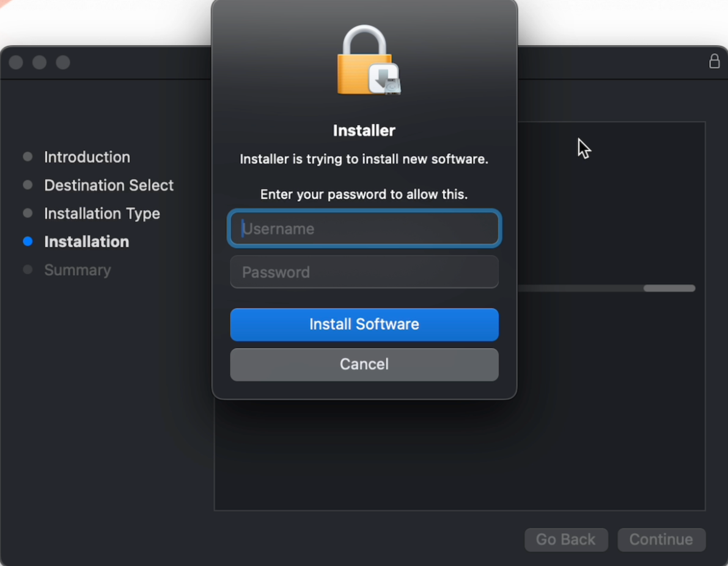Cancel the authentication dialog
728x566 pixels.
[364, 364]
